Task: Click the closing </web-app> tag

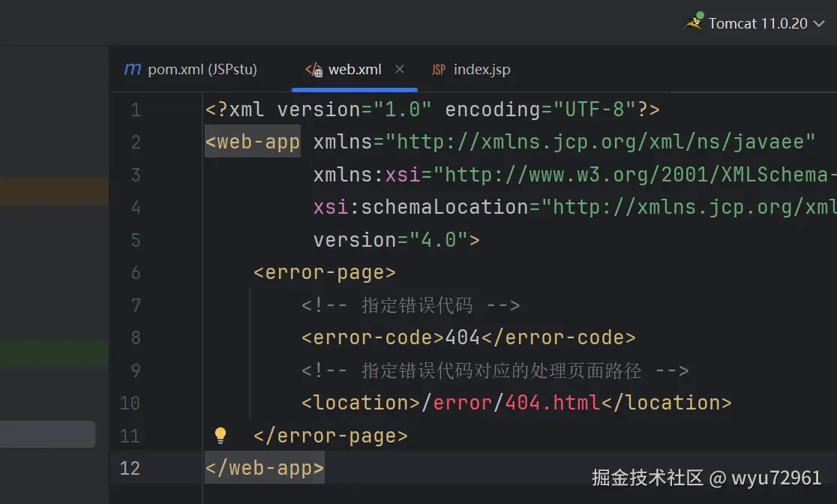Action: point(265,468)
